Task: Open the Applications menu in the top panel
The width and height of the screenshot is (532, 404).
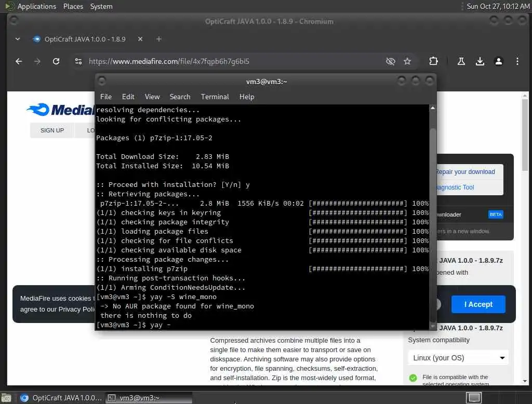Action: tap(37, 6)
